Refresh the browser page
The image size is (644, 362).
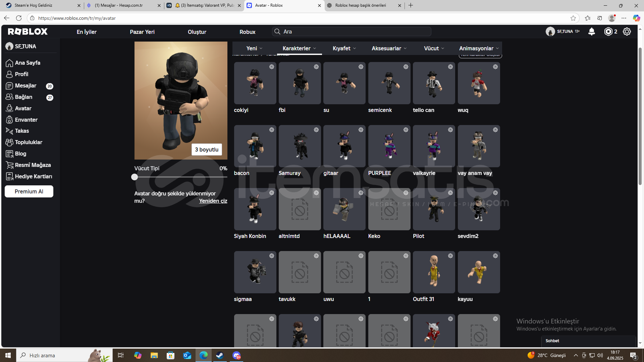19,18
